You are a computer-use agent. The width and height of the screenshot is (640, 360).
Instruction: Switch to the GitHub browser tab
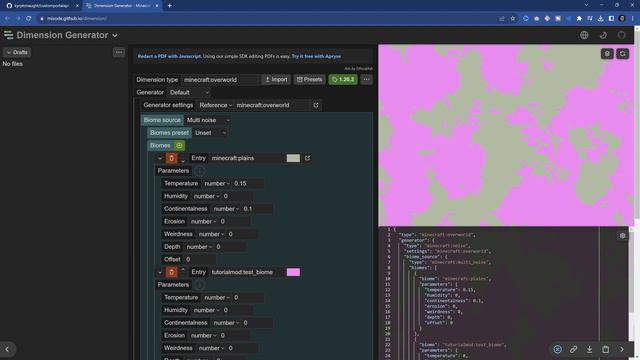(41, 6)
